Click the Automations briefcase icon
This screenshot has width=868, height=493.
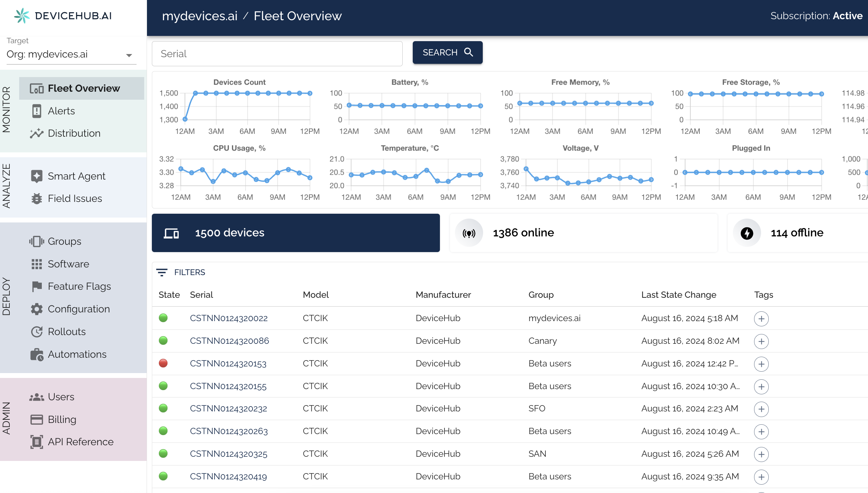click(x=37, y=354)
